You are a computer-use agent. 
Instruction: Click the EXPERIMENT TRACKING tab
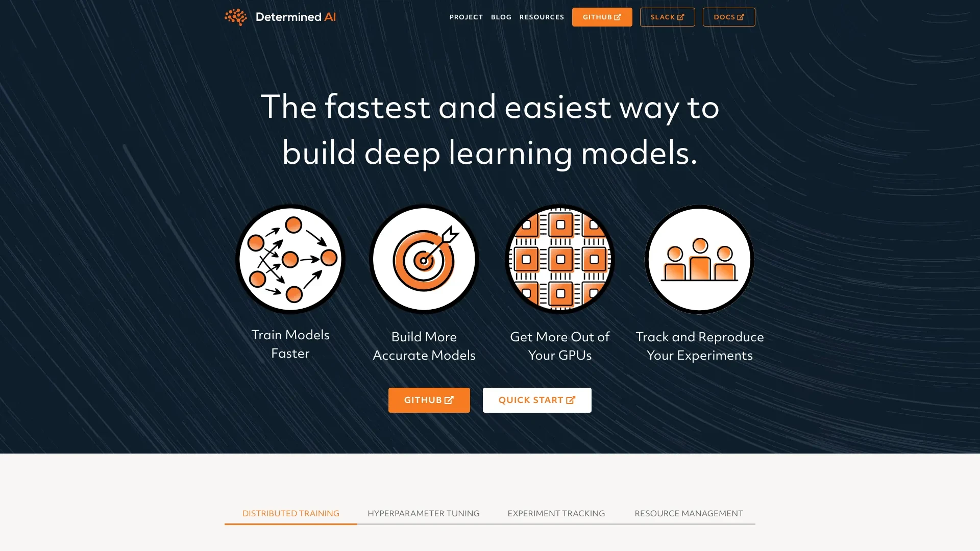(x=556, y=513)
